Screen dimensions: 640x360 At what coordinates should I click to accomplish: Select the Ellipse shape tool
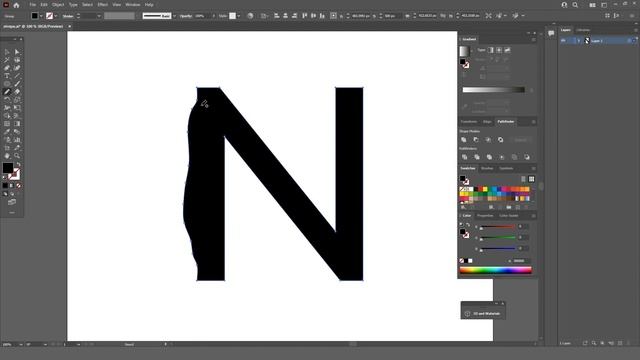[7, 84]
